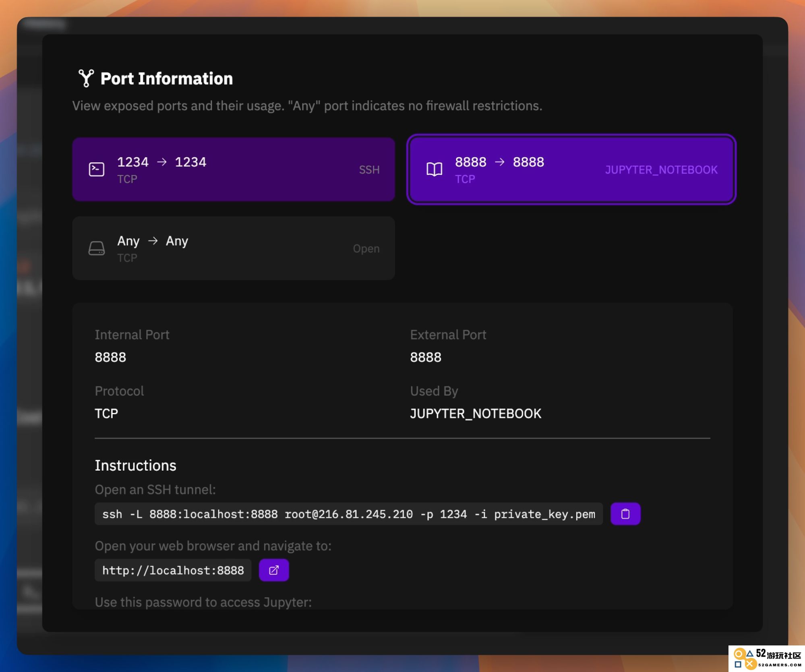Click the book icon on Jupyter card
The height and width of the screenshot is (672, 805).
click(x=434, y=169)
